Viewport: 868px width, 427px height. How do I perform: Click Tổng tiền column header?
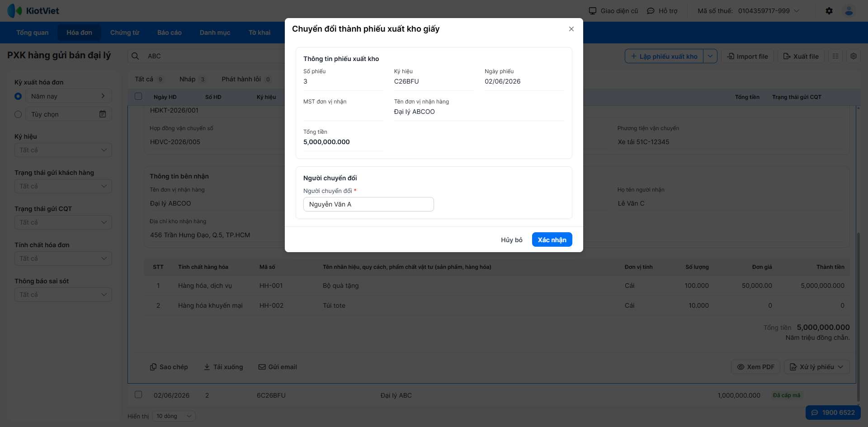click(x=747, y=97)
